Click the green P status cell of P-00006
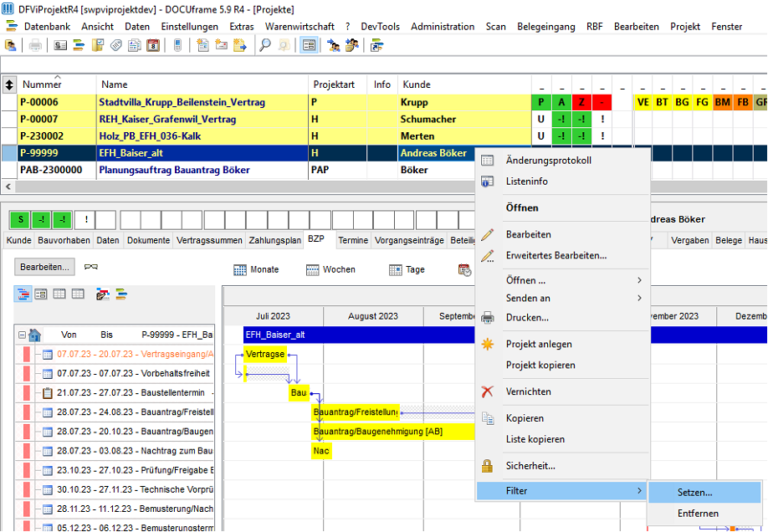This screenshot has width=768, height=532. tap(541, 102)
